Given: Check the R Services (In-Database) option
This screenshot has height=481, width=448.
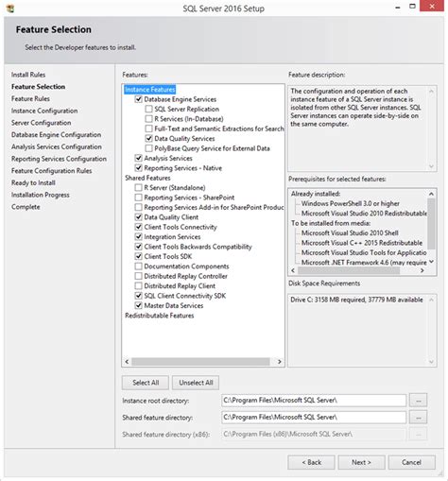Looking at the screenshot, I should [x=148, y=119].
